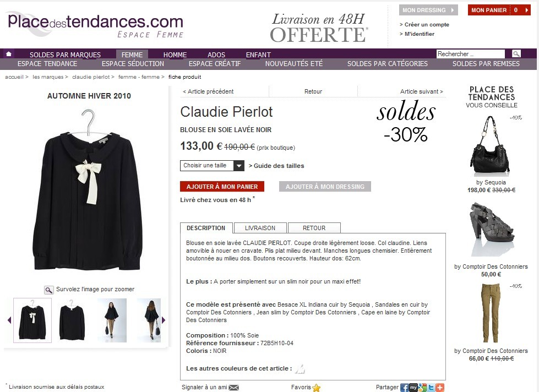Image resolution: width=539 pixels, height=392 pixels.
Task: Click the search magnifier button
Action: [x=516, y=53]
